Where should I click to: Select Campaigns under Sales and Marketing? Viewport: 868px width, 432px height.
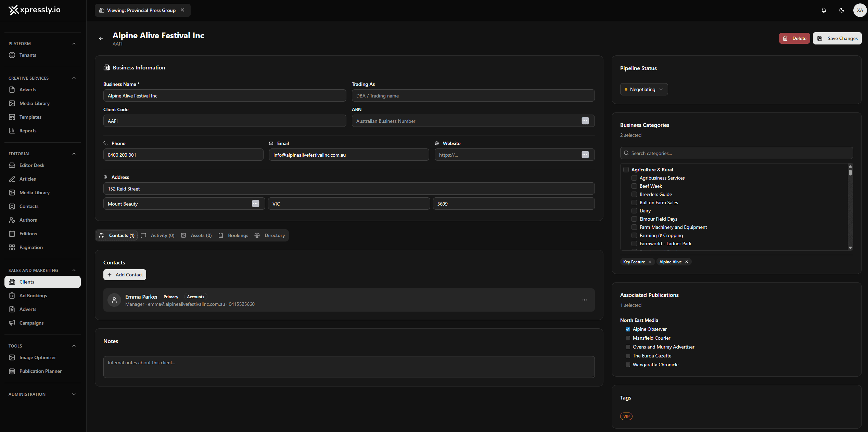tap(30, 323)
